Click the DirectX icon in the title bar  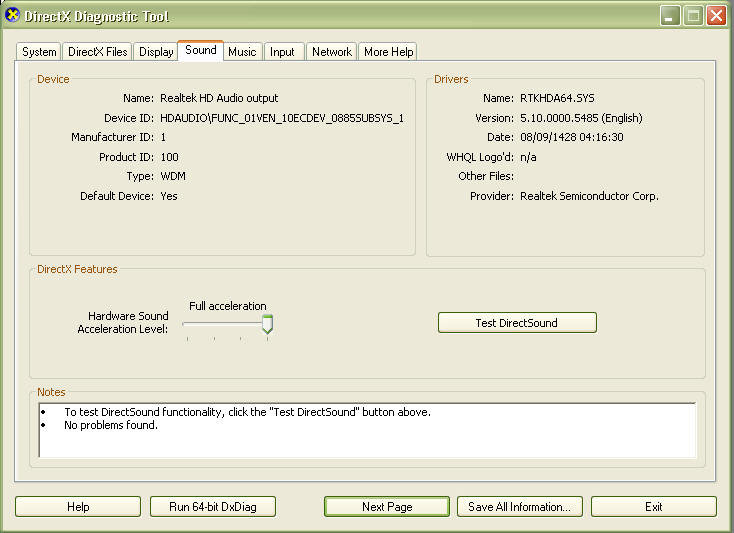pos(13,15)
